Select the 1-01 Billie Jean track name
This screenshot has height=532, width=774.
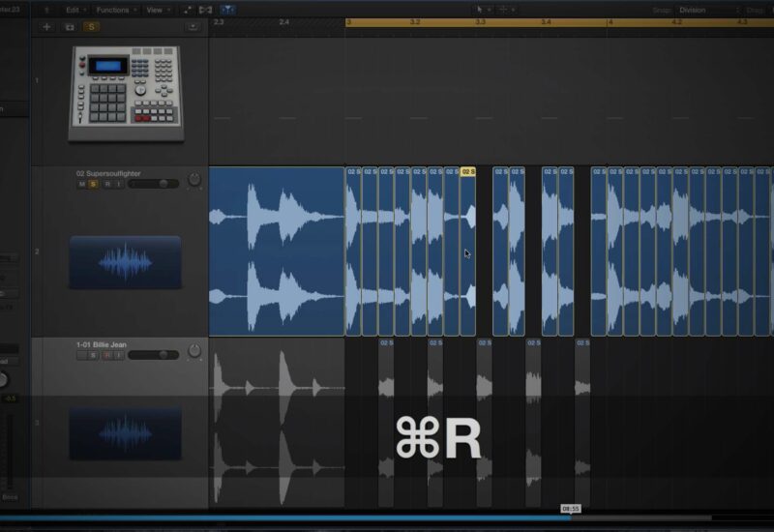pyautogui.click(x=102, y=344)
